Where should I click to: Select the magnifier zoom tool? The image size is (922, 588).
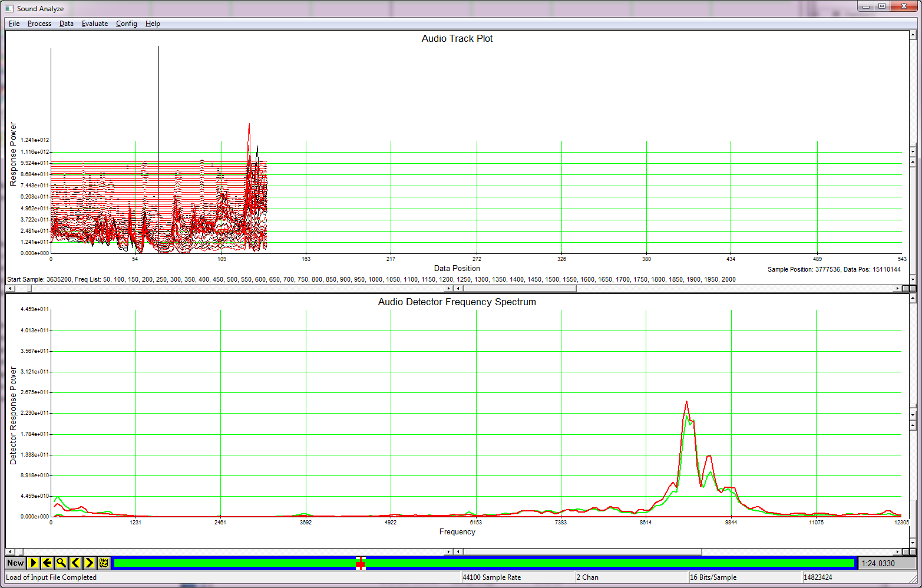point(61,563)
